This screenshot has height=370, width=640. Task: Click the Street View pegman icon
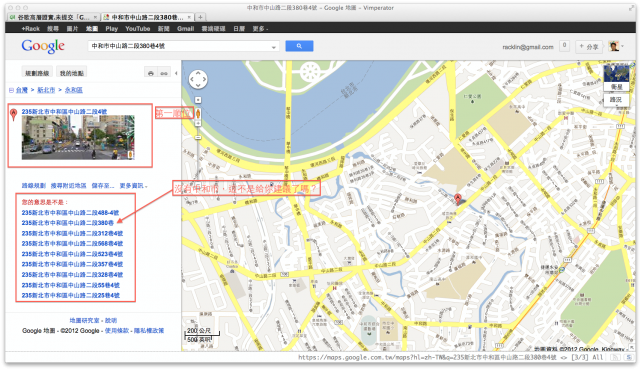(198, 113)
